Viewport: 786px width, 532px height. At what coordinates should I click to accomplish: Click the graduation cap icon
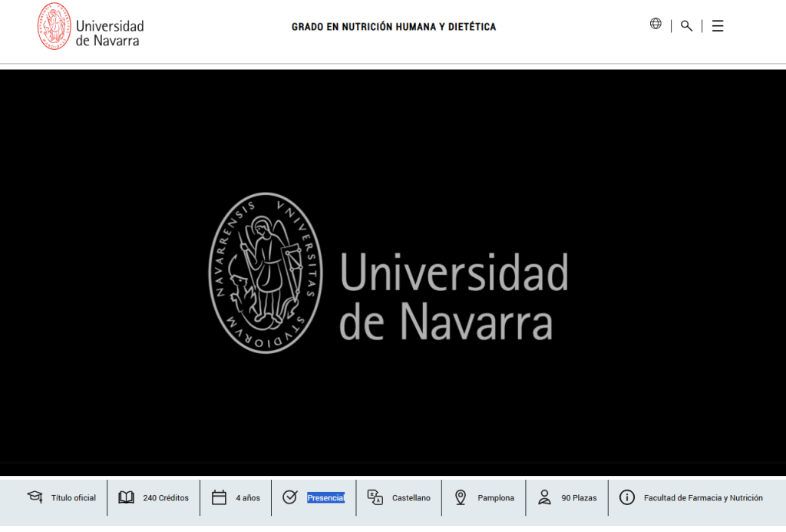(35, 497)
